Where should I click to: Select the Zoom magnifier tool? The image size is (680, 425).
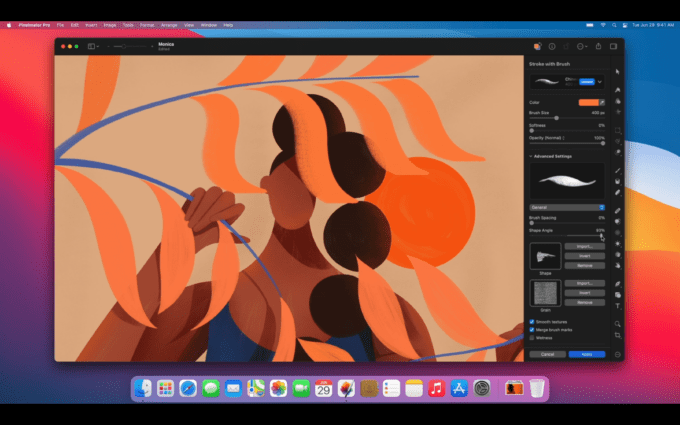coord(618,324)
